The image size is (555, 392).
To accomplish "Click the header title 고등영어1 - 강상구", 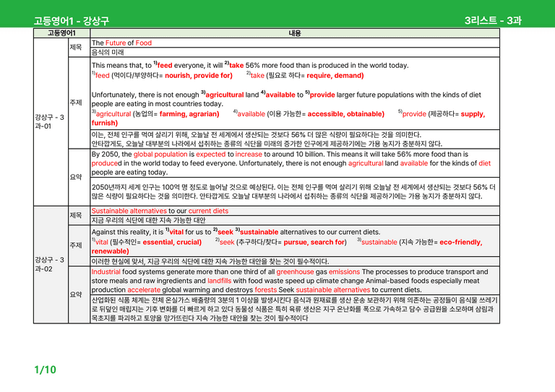I will click(x=72, y=21).
